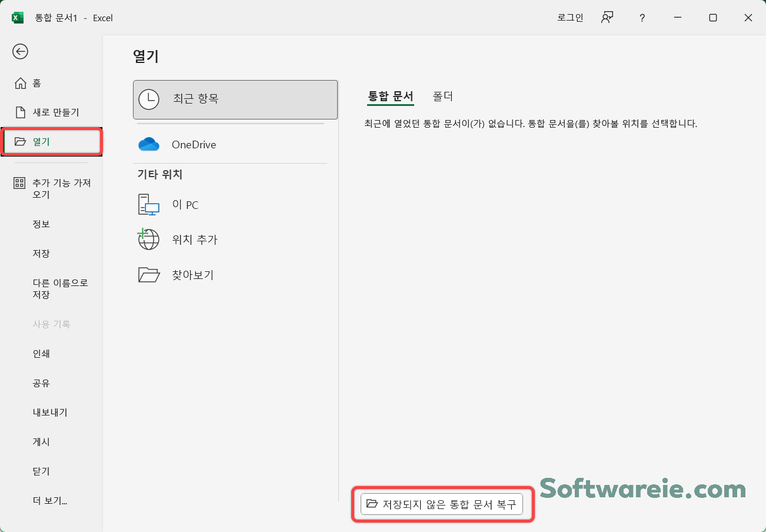The width and height of the screenshot is (766, 532).
Task: Click 새로 만들기 label in the sidebar
Action: tap(56, 112)
